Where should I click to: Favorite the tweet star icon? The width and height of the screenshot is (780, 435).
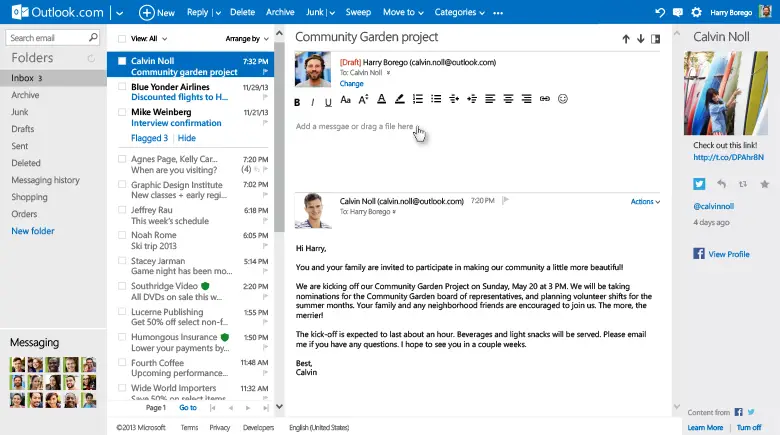coord(765,184)
